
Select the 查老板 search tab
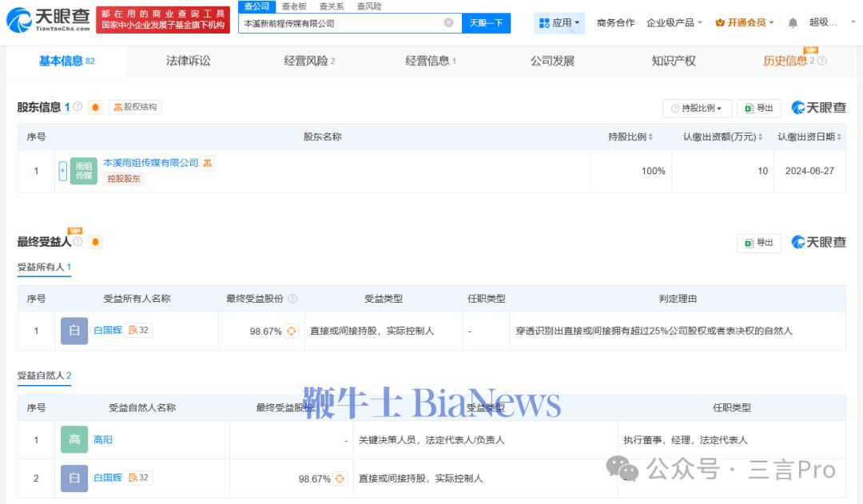point(294,6)
